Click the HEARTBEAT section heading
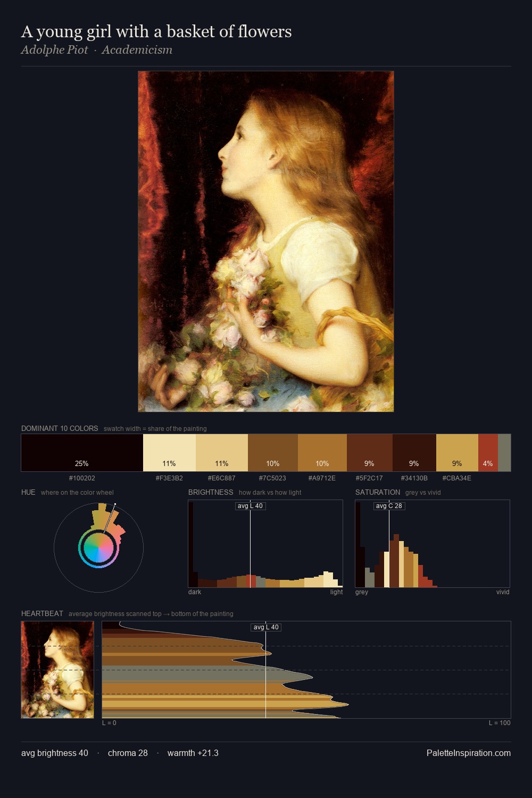The height and width of the screenshot is (798, 532). [42, 613]
